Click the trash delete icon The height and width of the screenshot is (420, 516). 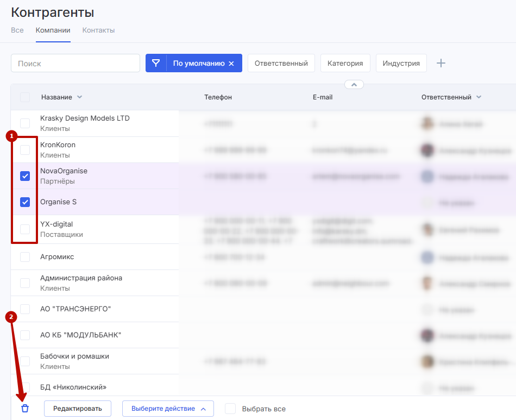point(25,409)
